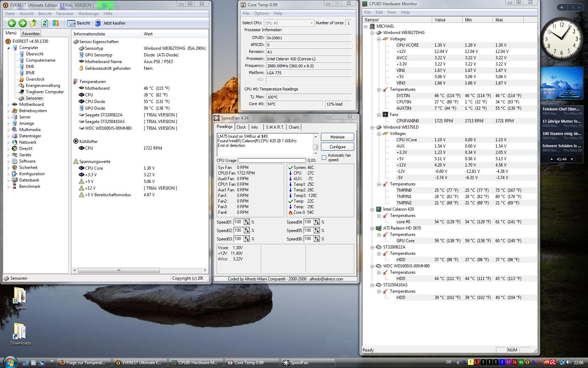Select Übersicht in the EVEREST tree
Screen dimensions: 588x368
[x=35, y=54]
